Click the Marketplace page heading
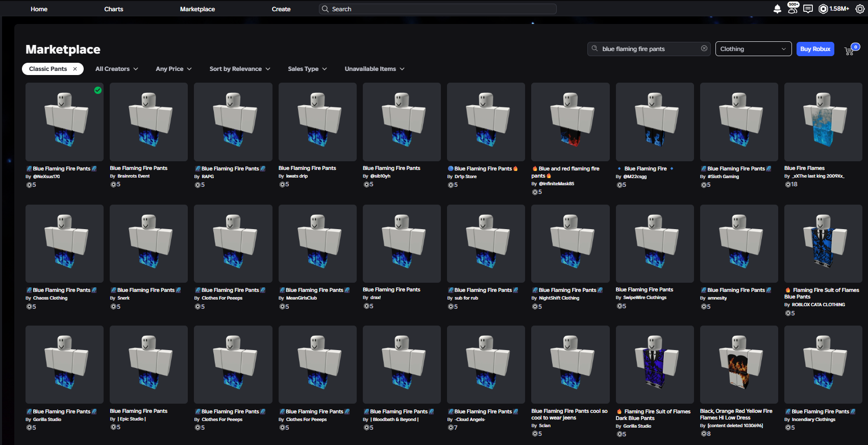The image size is (868, 445). 63,50
